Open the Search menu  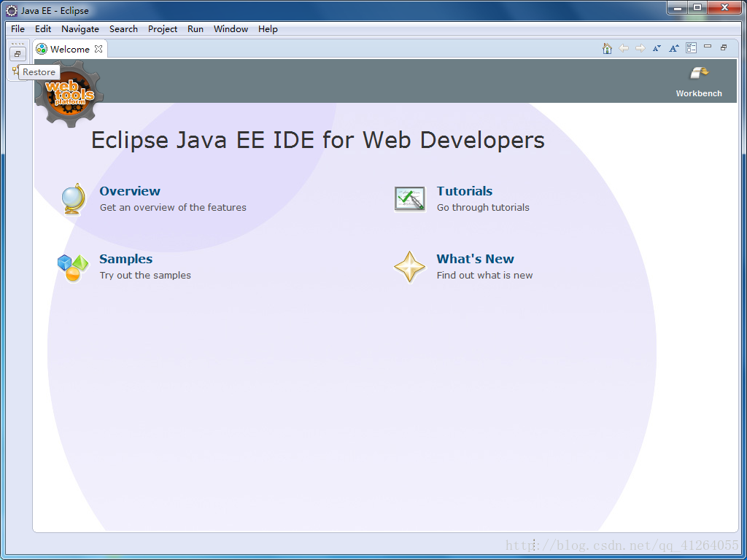[x=123, y=29]
